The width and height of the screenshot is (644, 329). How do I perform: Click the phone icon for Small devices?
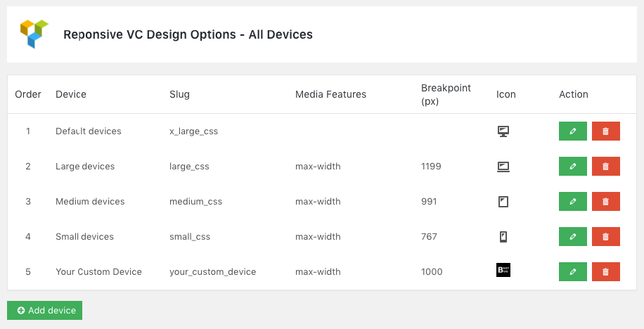503,237
